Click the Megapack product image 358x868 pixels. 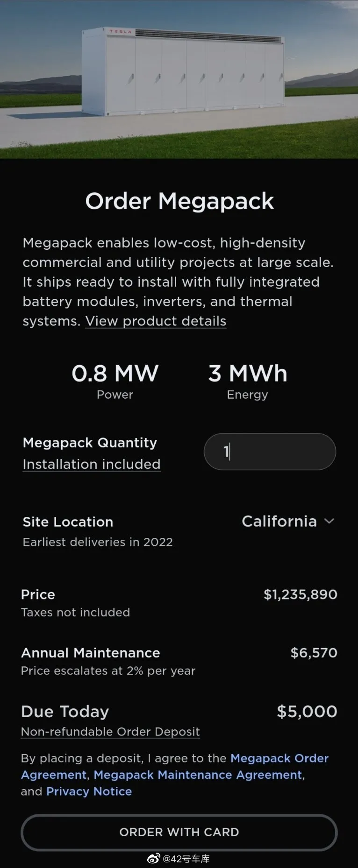(x=179, y=79)
